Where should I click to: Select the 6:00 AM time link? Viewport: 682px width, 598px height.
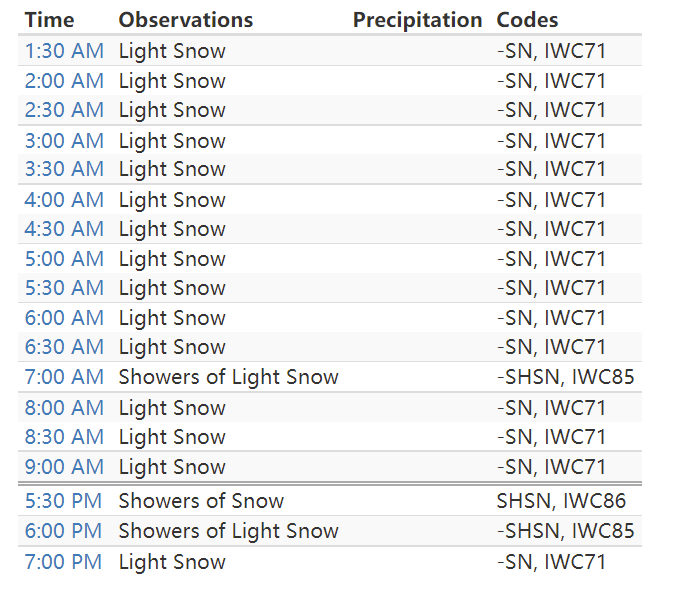click(64, 318)
